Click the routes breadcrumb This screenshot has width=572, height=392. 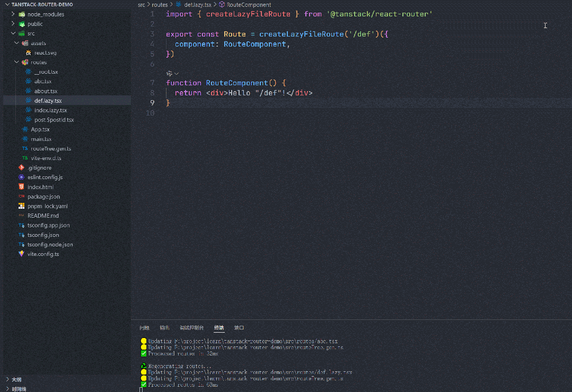(160, 5)
